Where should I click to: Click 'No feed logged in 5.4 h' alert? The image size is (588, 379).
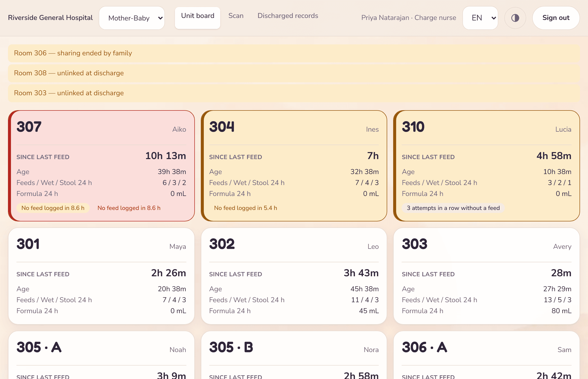(x=245, y=208)
